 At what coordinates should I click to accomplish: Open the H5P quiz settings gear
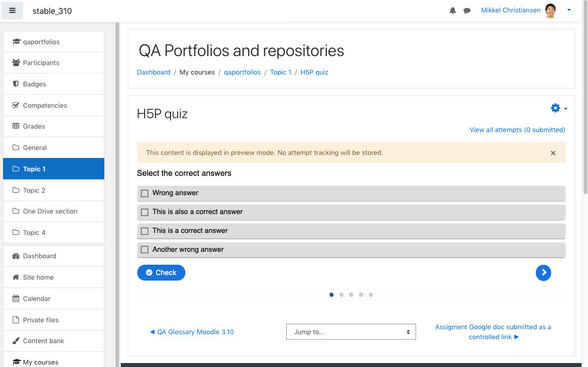pyautogui.click(x=559, y=108)
